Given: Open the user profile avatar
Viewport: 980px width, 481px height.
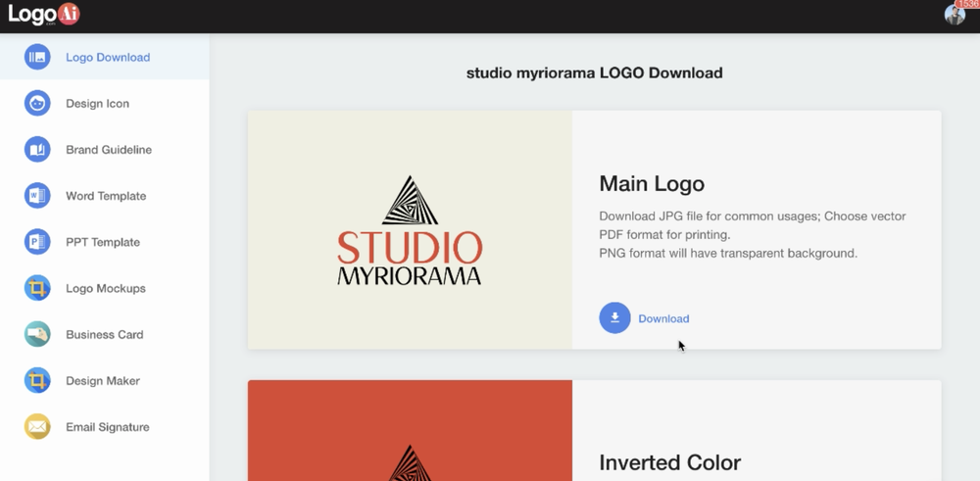Looking at the screenshot, I should point(955,15).
